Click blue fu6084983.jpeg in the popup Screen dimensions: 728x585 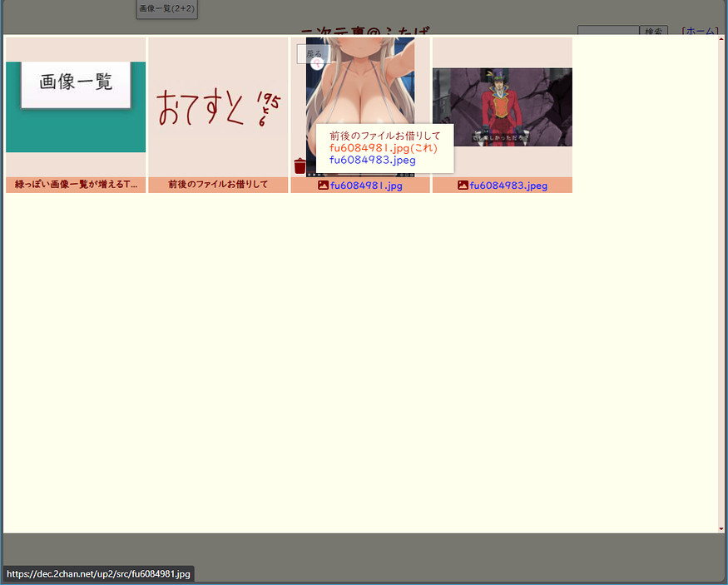click(372, 160)
